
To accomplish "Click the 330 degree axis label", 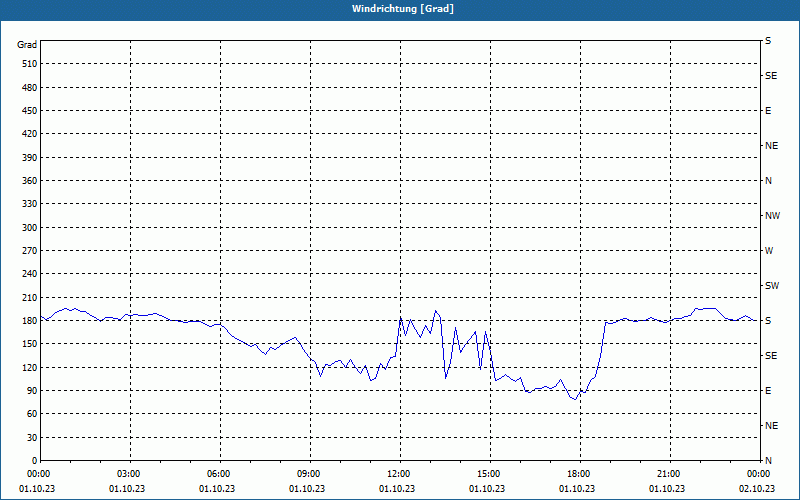I will point(30,204).
